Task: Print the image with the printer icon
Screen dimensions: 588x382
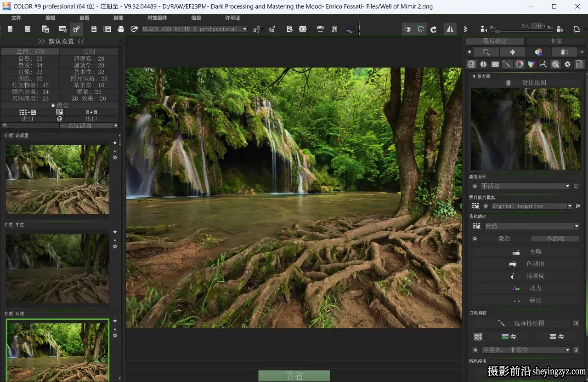Action: [121, 29]
